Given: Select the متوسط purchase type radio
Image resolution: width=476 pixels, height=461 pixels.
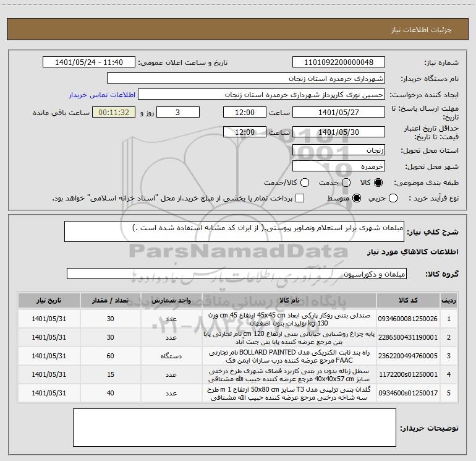Looking at the screenshot, I should 357,198.
